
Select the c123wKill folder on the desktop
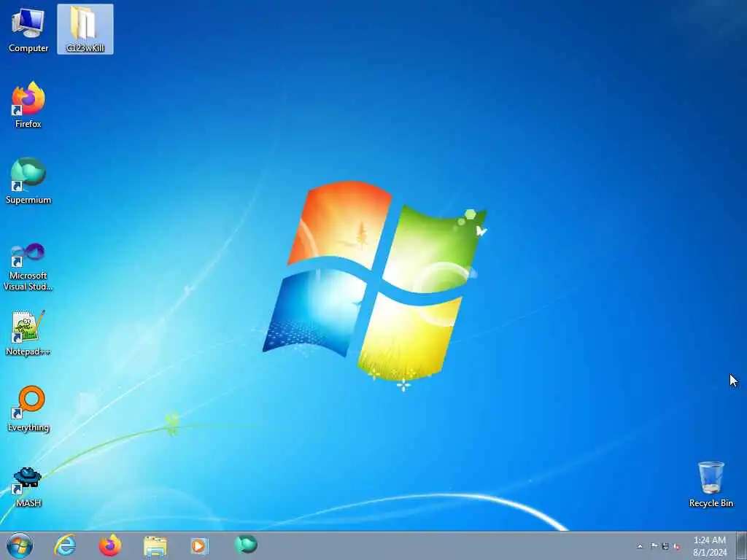(85, 29)
